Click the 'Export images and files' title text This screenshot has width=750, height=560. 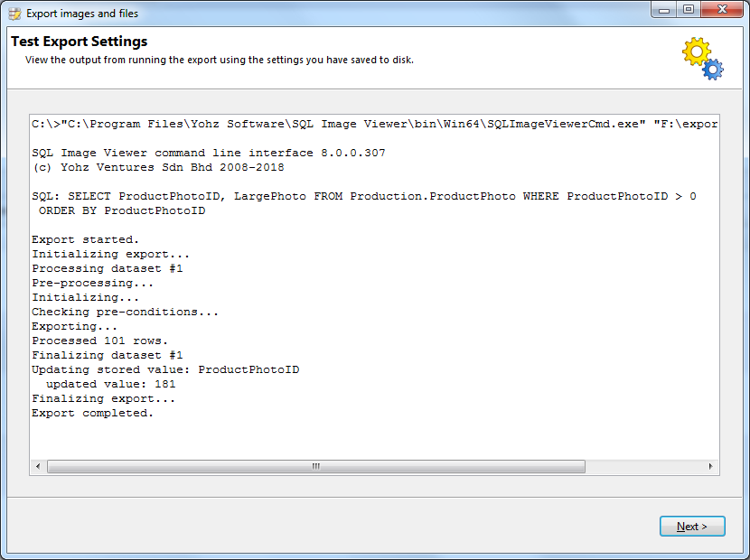[82, 14]
